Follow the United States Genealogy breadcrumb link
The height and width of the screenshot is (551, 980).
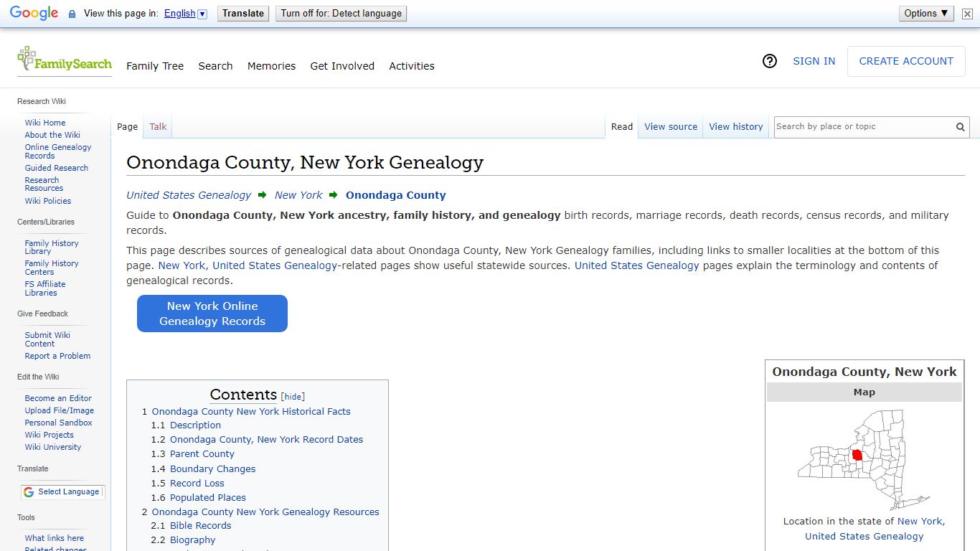tap(189, 195)
